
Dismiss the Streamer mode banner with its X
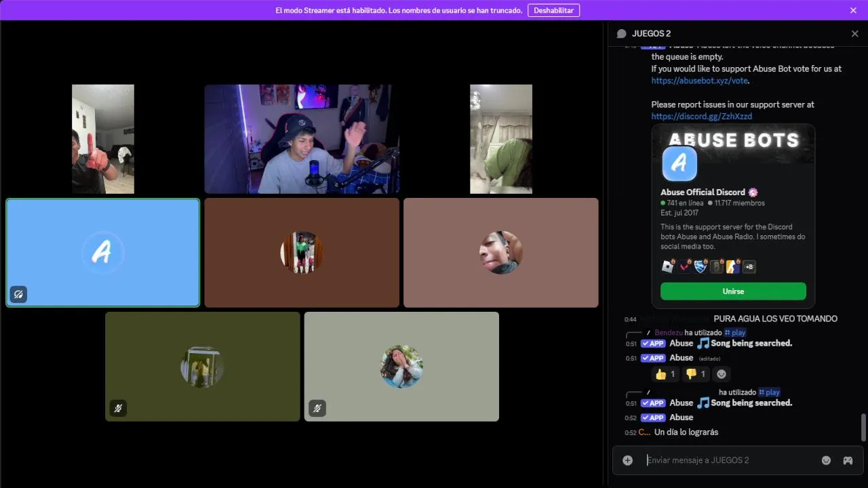853,10
